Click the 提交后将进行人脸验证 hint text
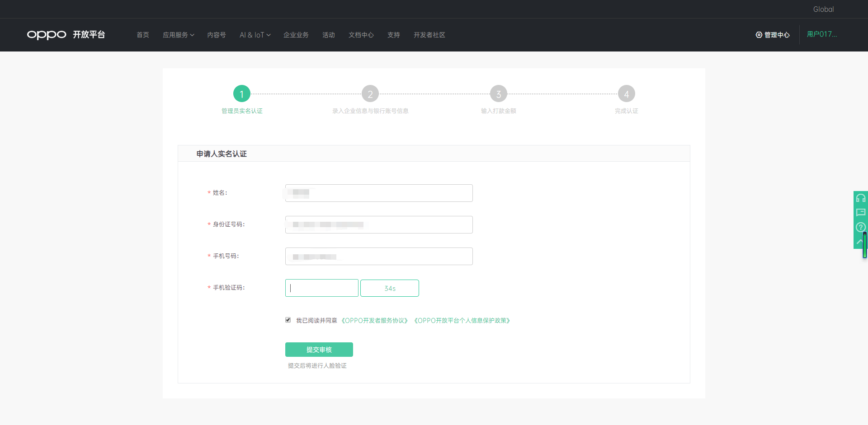 (x=317, y=365)
